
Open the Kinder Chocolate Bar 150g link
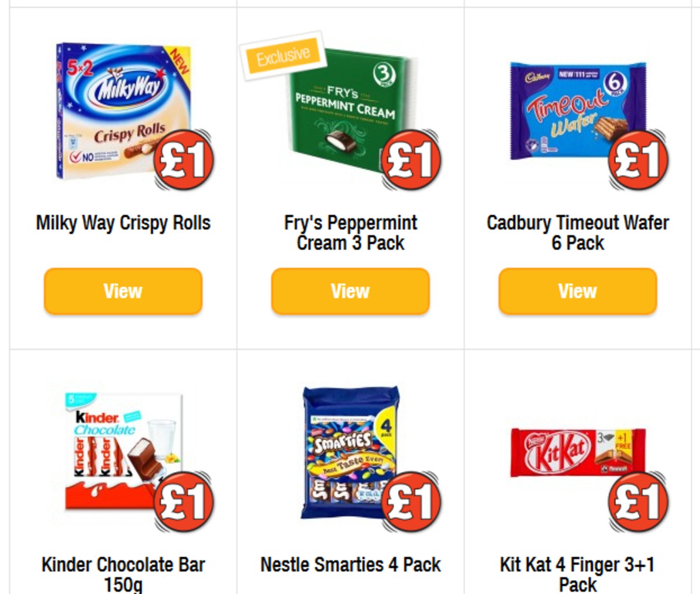tap(123, 574)
